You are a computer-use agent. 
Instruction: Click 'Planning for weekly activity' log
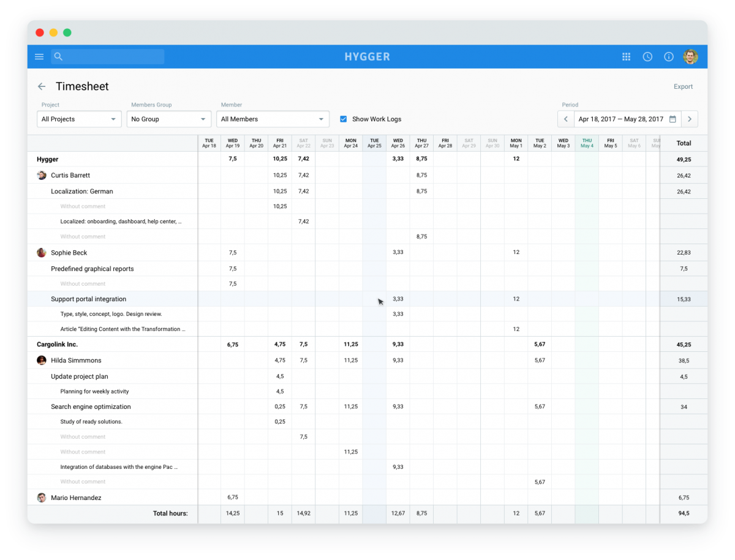coord(94,392)
